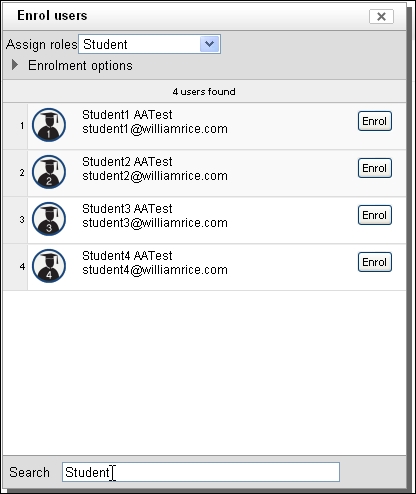Close the Enrol users dialog
Viewport: 416px width, 494px height.
(x=381, y=16)
